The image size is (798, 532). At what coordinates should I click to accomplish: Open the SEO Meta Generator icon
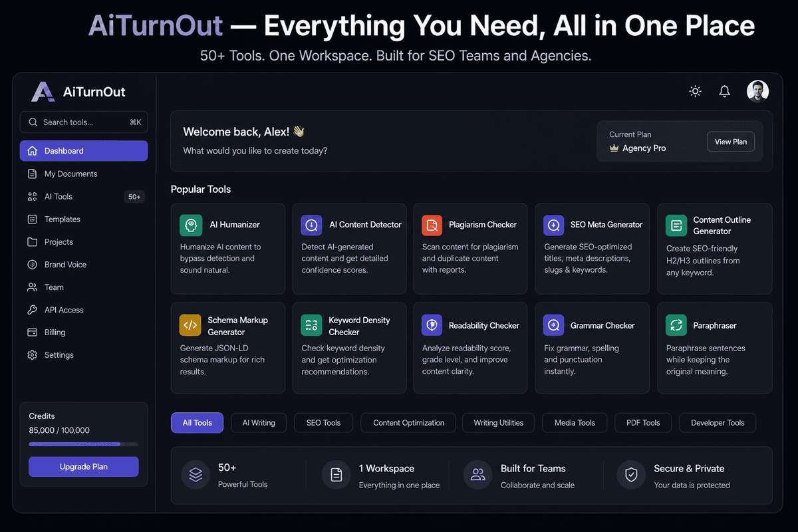[x=554, y=225]
